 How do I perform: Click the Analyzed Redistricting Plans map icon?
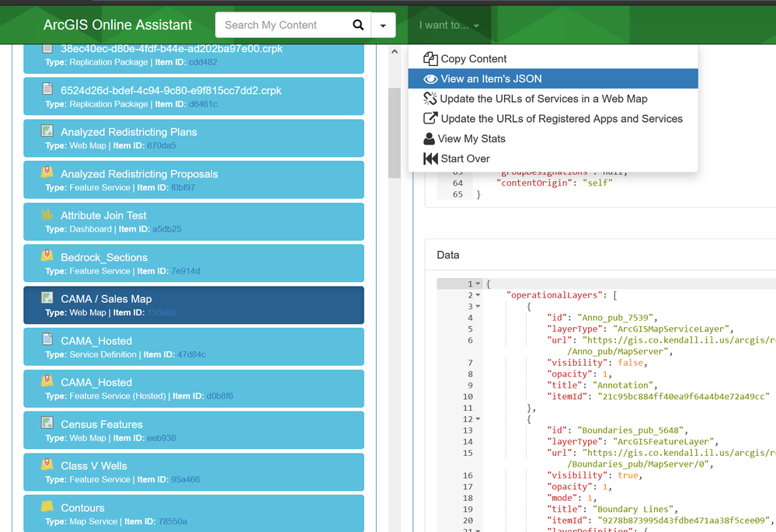click(x=47, y=130)
